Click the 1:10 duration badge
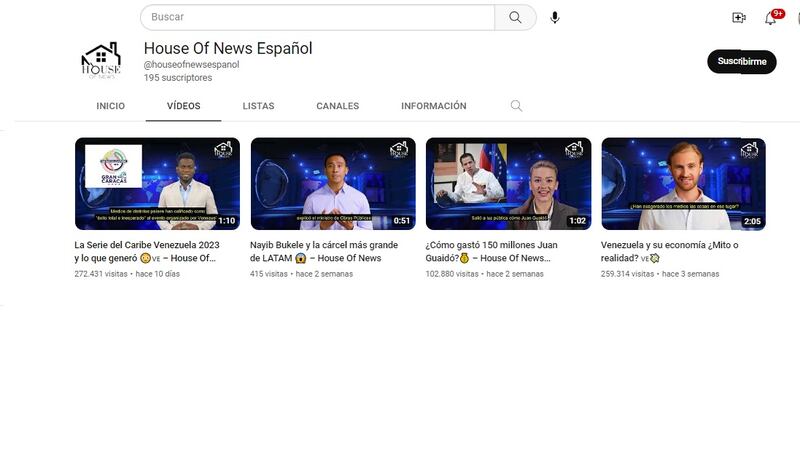Viewport: 800px width, 452px height. point(227,221)
